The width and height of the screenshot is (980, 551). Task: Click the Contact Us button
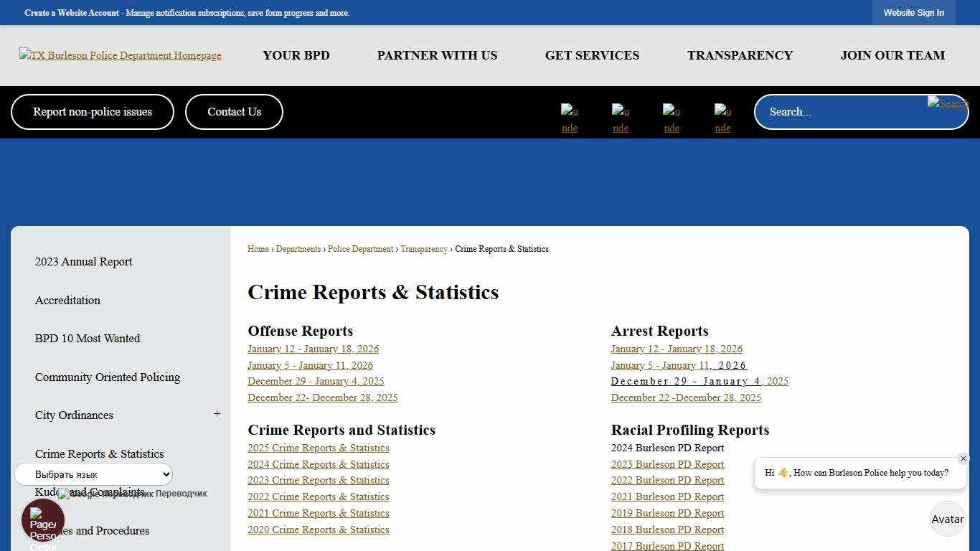point(234,111)
